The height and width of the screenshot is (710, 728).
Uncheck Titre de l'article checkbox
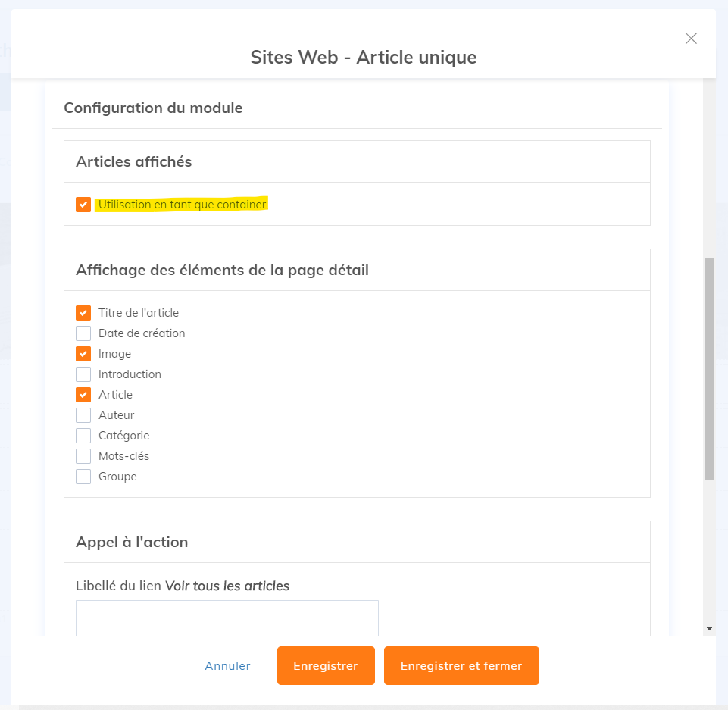pos(83,313)
